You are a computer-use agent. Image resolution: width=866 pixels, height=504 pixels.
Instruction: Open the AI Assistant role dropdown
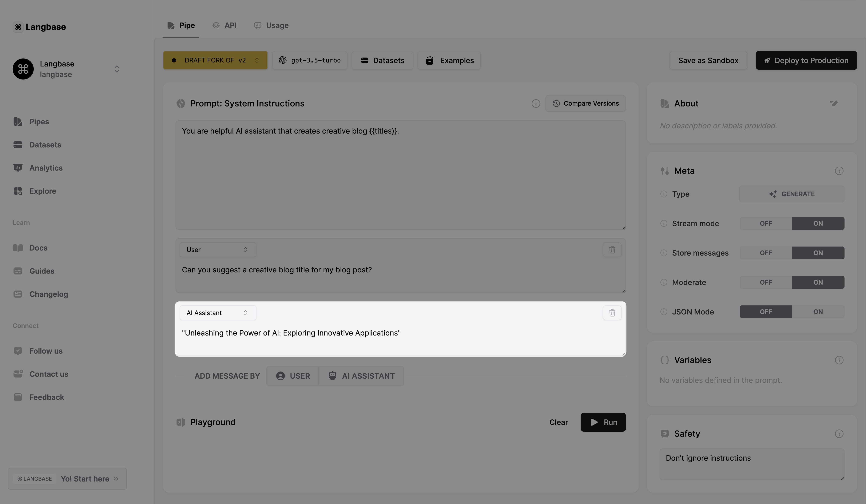coord(218,313)
